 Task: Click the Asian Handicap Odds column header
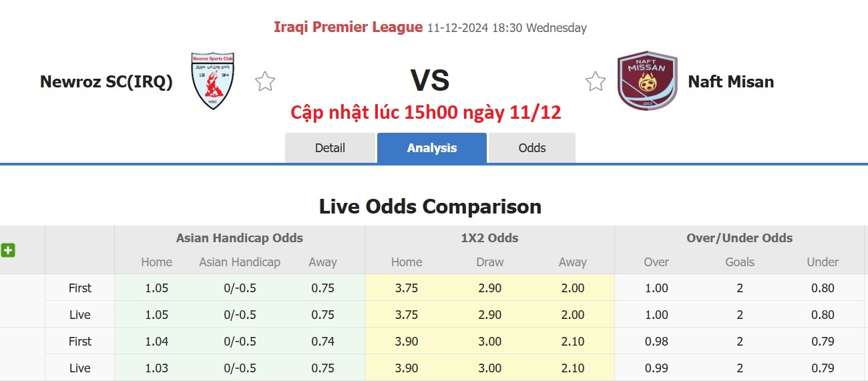(240, 238)
